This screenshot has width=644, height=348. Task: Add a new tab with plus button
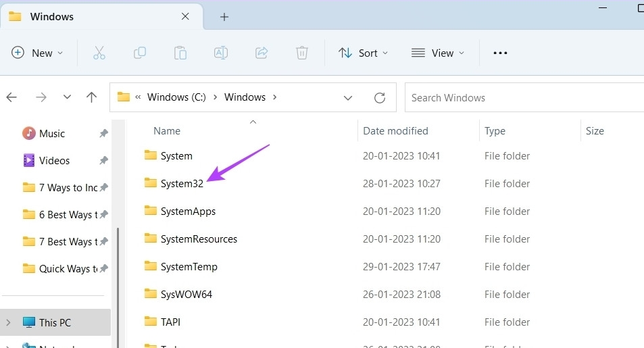point(224,17)
